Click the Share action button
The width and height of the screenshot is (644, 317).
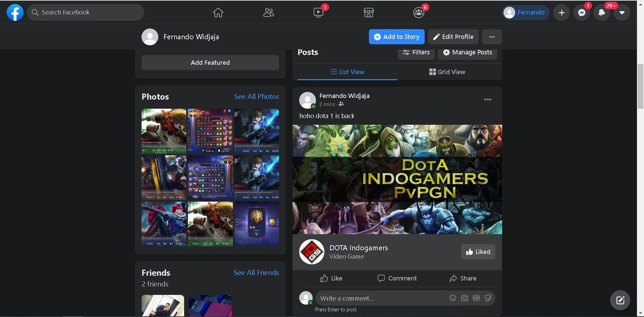(x=463, y=278)
